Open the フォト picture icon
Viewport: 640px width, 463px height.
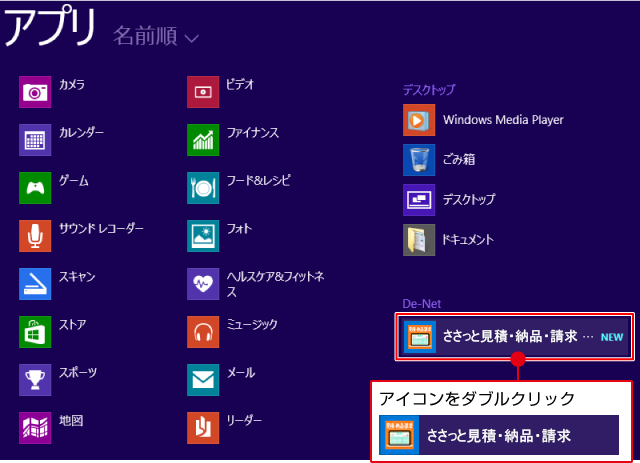(203, 236)
